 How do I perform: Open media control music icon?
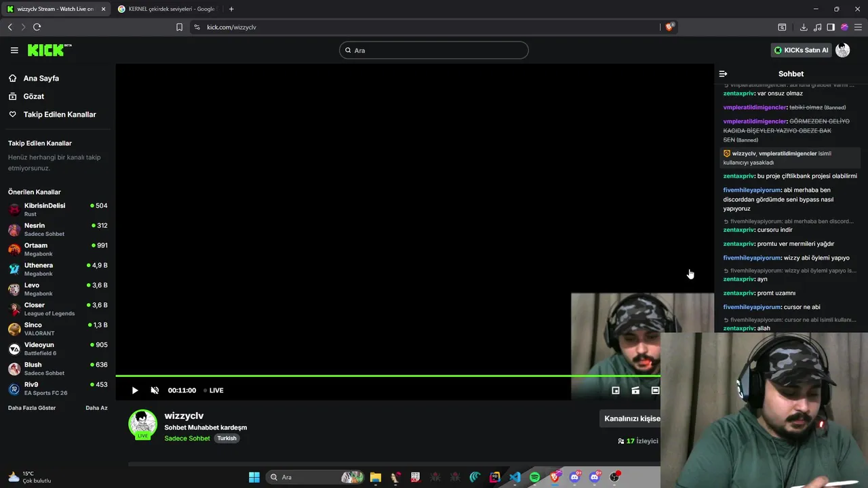click(817, 27)
